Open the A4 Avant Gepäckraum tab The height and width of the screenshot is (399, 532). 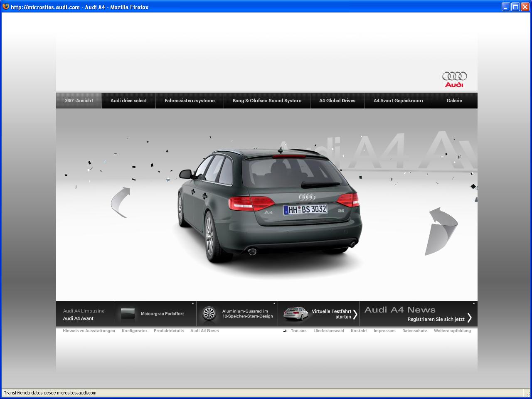pyautogui.click(x=398, y=101)
